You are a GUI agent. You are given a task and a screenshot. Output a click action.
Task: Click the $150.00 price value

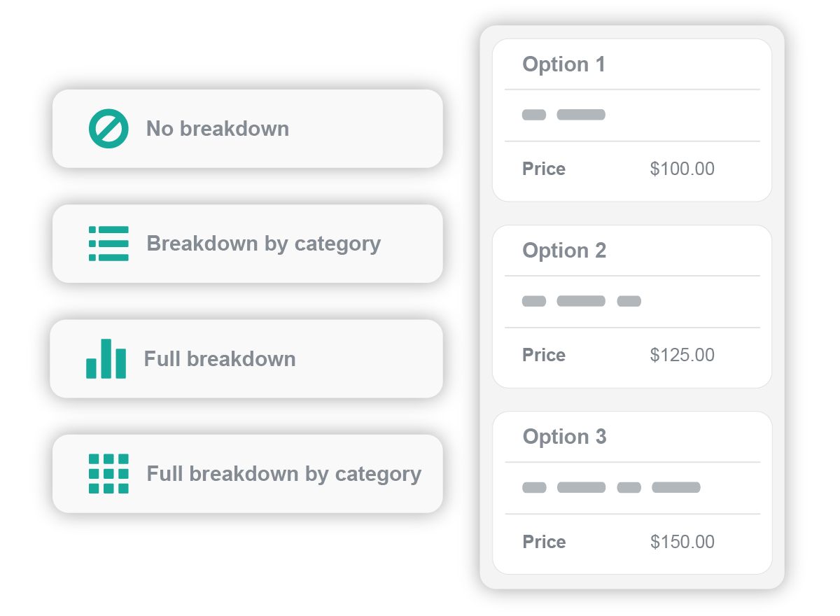[x=682, y=542]
